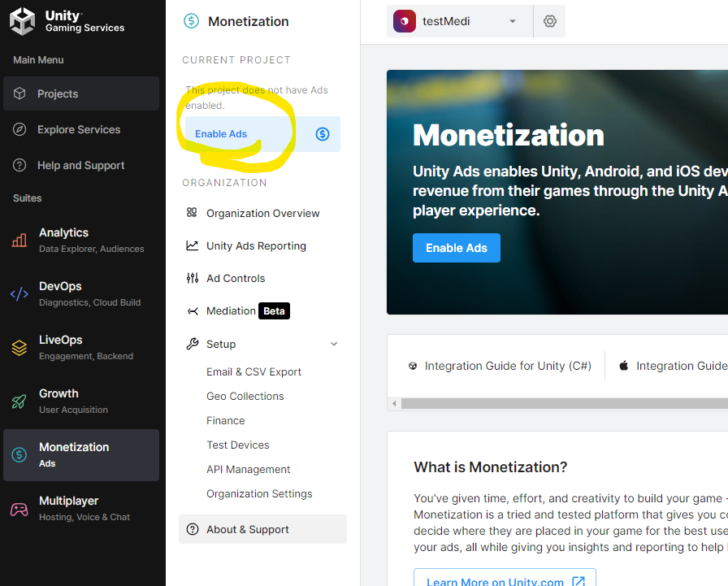Open API Management

click(x=249, y=470)
